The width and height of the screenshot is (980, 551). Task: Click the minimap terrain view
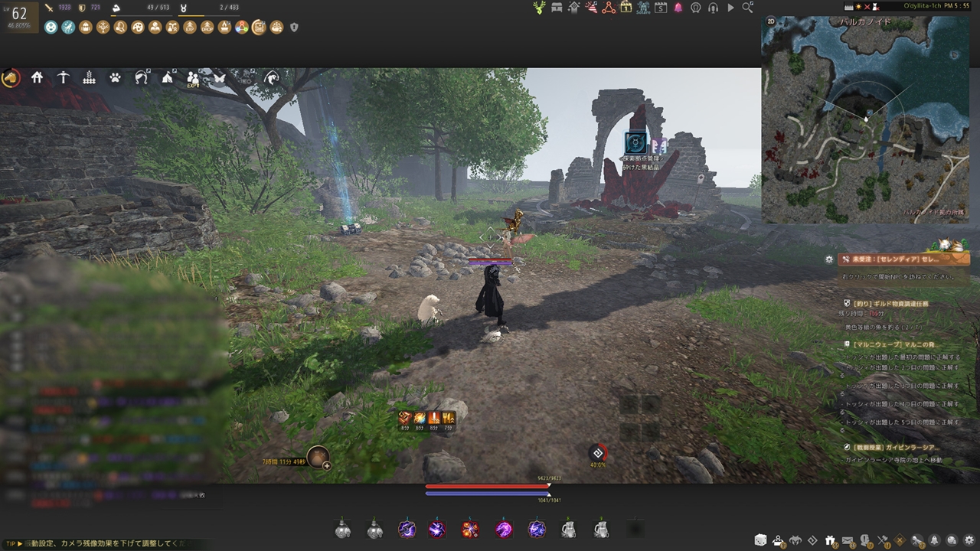pos(865,120)
